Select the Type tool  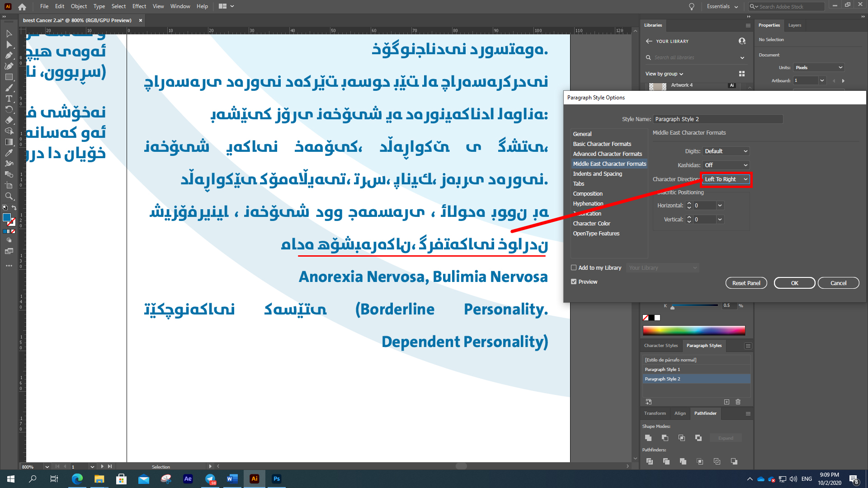coord(9,99)
